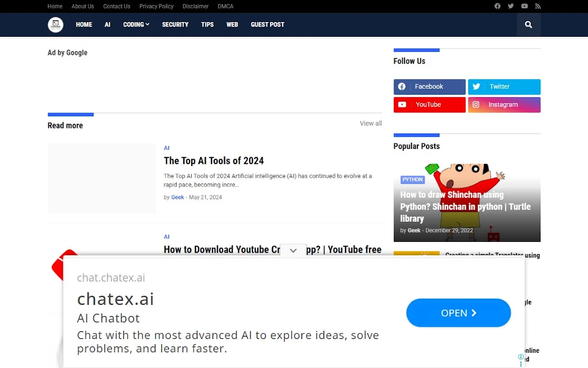
Task: Click chat.chatex.ai URL in the ad
Action: coord(111,278)
